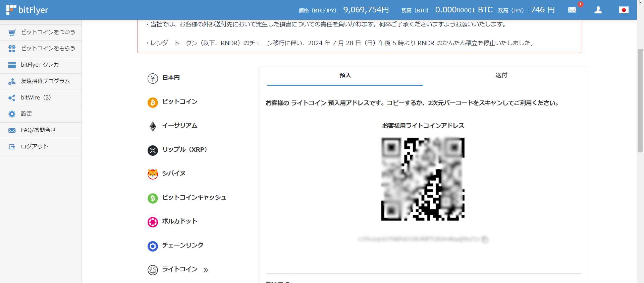Click the shopping cart icon for ビットコインをつかう

click(12, 32)
